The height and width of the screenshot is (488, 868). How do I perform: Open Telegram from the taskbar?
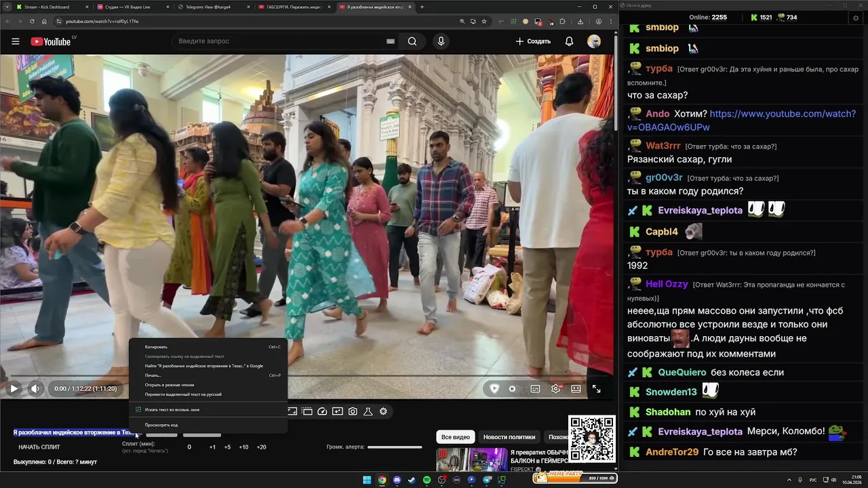pos(487,480)
